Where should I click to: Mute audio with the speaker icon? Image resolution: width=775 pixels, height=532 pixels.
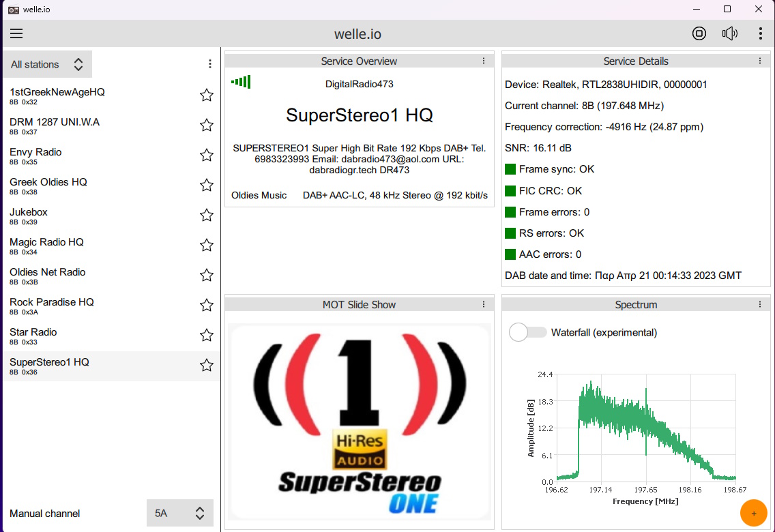coord(730,33)
